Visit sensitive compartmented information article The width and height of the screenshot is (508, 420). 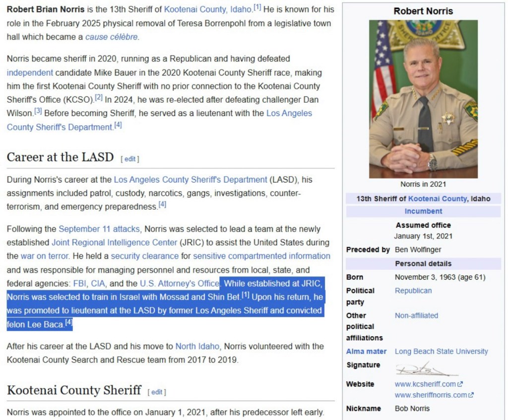tap(261, 256)
